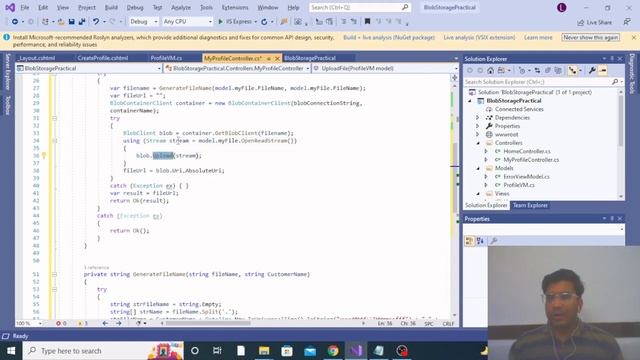
Task: Expand the HomeController.cs node
Action: point(486,151)
